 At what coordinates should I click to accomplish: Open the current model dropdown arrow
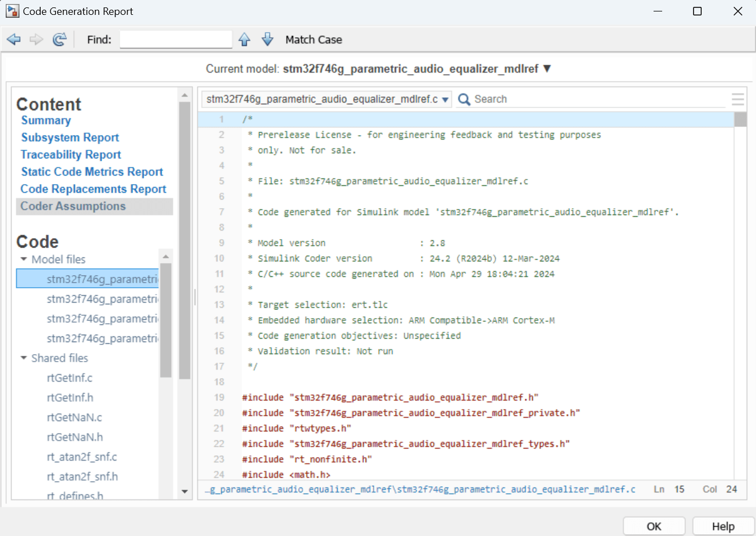pyautogui.click(x=547, y=69)
